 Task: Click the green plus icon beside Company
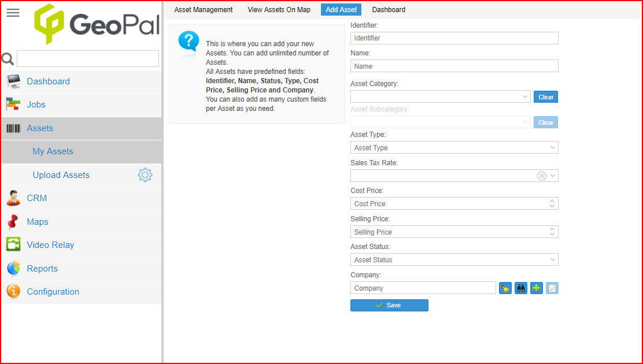537,288
